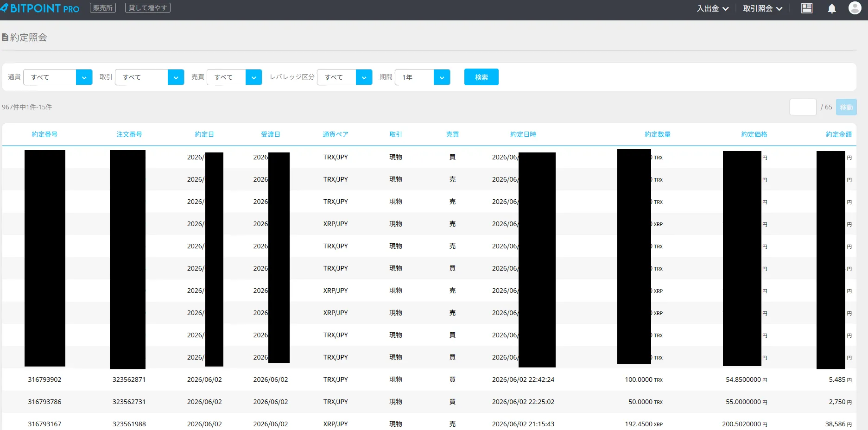Sort by 約定金額 column header
The image size is (868, 430).
839,134
